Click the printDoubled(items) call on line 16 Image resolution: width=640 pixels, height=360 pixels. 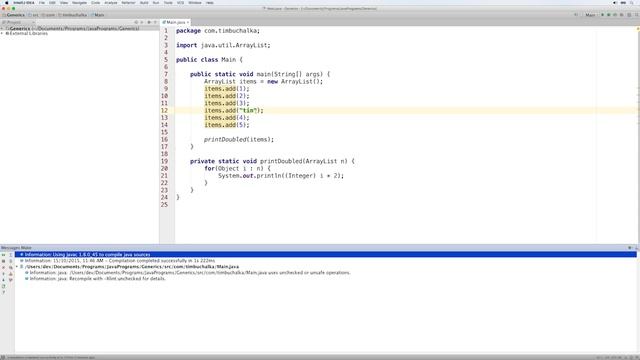pos(239,139)
